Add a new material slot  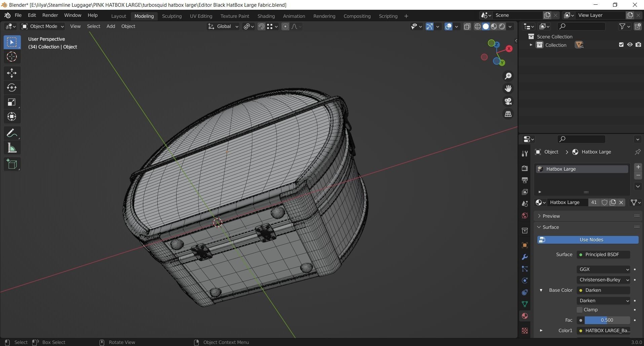pos(638,167)
